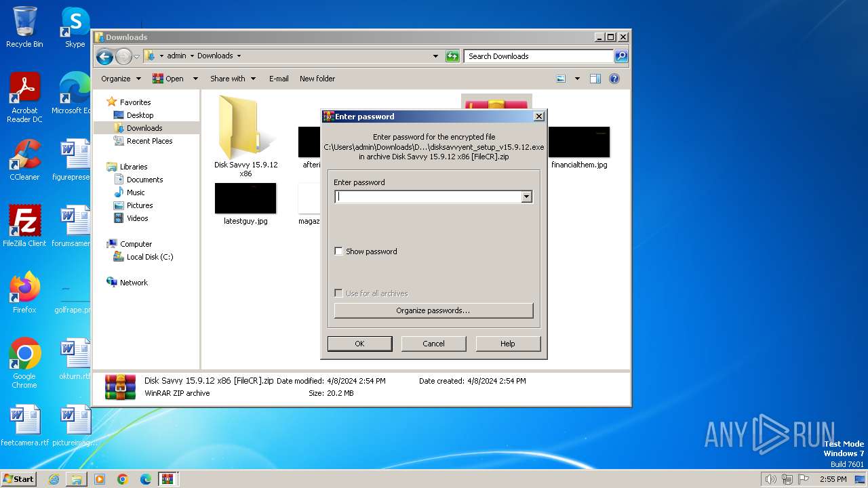868x488 pixels.
Task: Launch Acrobat Reader DC from desktop
Action: (x=24, y=98)
